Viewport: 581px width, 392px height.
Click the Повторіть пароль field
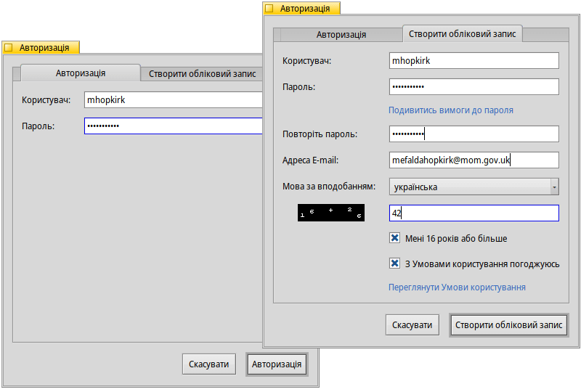pos(474,134)
